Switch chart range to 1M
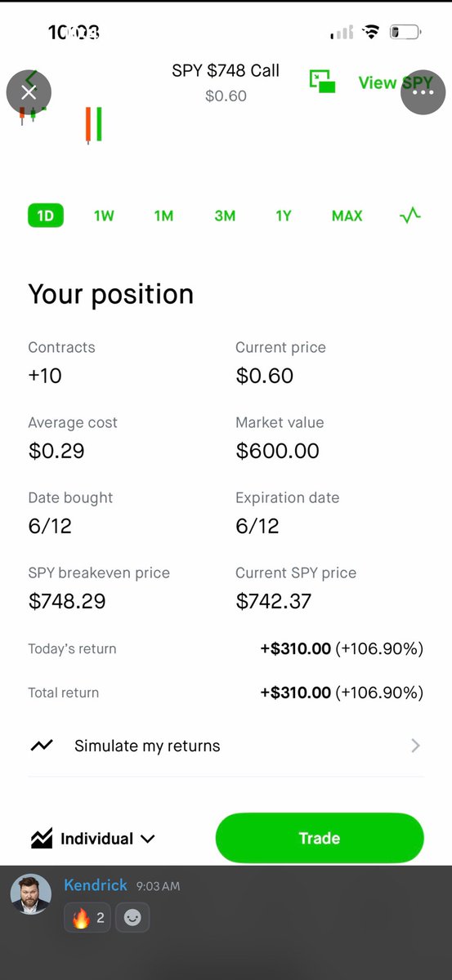The width and height of the screenshot is (452, 980). 163,216
